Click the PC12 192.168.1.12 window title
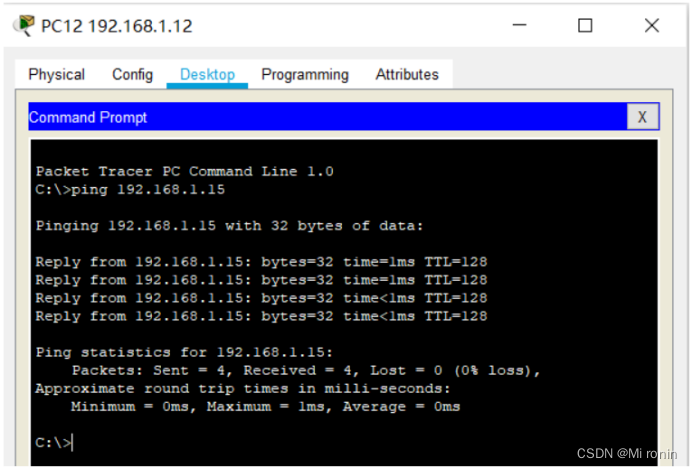Screen dimensions: 692x469 click(117, 26)
